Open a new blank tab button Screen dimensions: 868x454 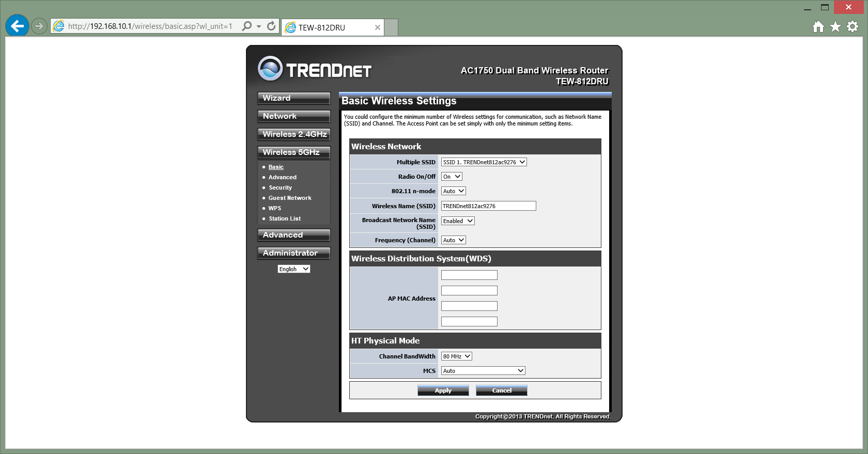tap(391, 27)
